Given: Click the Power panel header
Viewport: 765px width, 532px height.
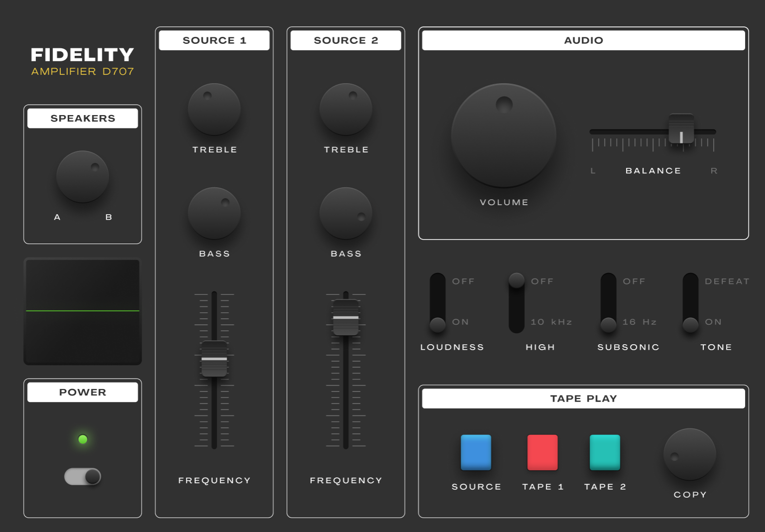Looking at the screenshot, I should point(83,393).
